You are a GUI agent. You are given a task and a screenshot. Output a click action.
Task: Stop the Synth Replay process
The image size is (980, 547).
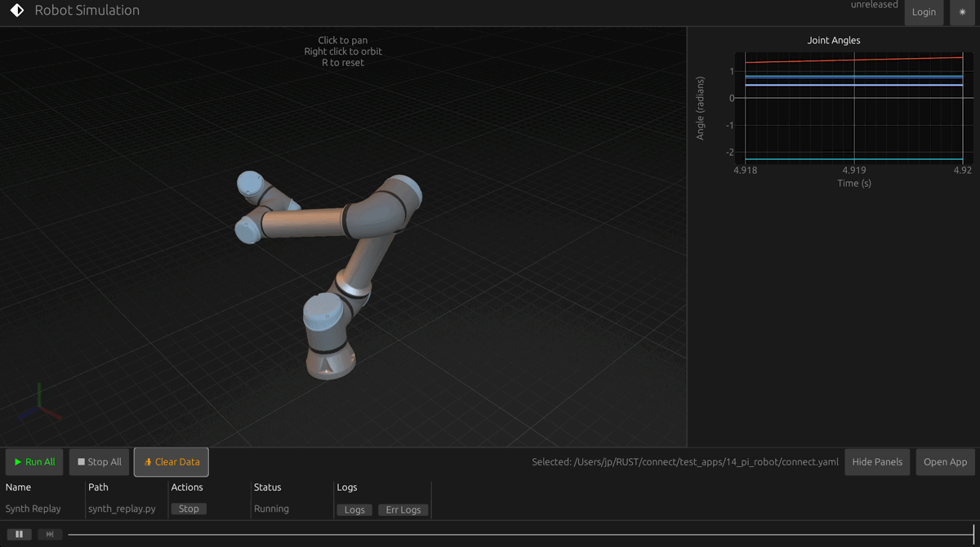click(189, 509)
